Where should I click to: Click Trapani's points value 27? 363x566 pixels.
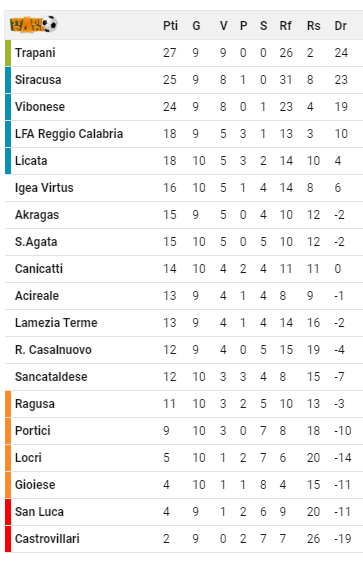(x=170, y=53)
